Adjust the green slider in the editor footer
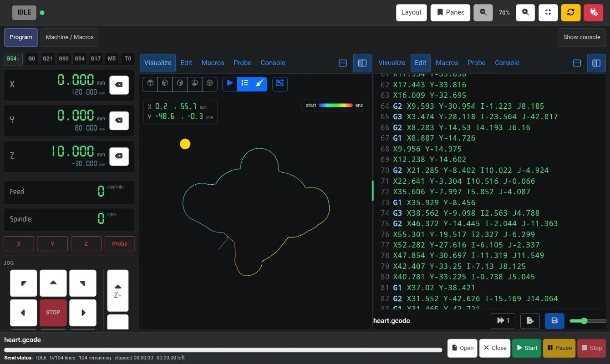The height and width of the screenshot is (364, 610). [587, 321]
